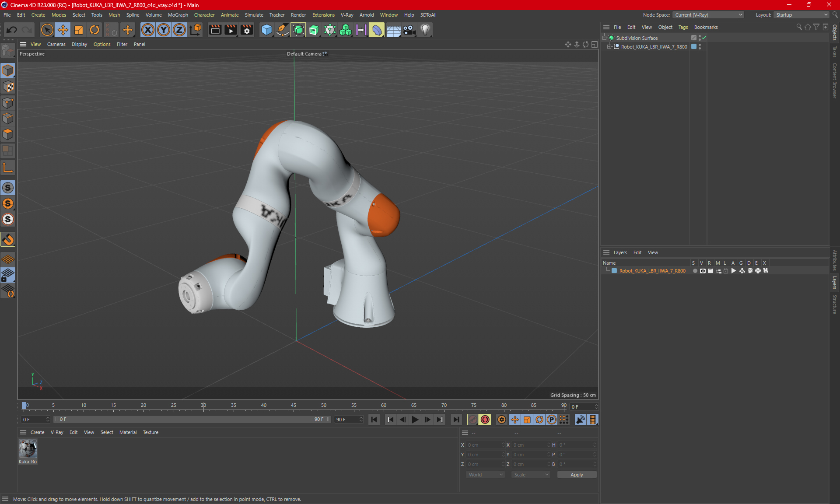The image size is (840, 504).
Task: Open the viewport hamburger menu
Action: (x=23, y=44)
